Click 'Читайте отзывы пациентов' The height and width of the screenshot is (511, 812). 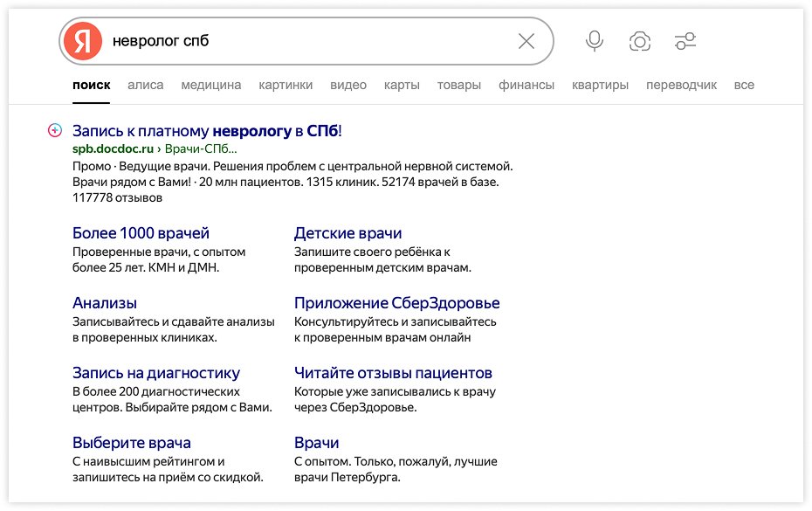click(x=395, y=373)
